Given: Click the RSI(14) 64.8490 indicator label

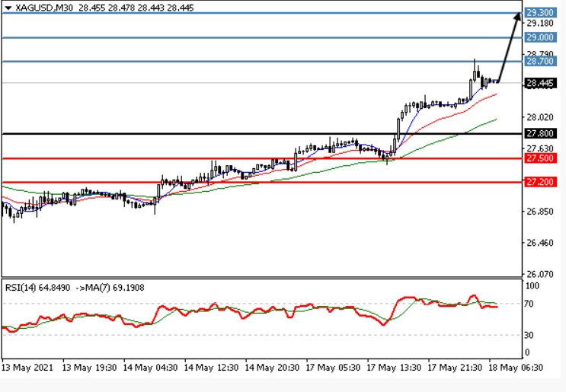Looking at the screenshot, I should click(37, 288).
